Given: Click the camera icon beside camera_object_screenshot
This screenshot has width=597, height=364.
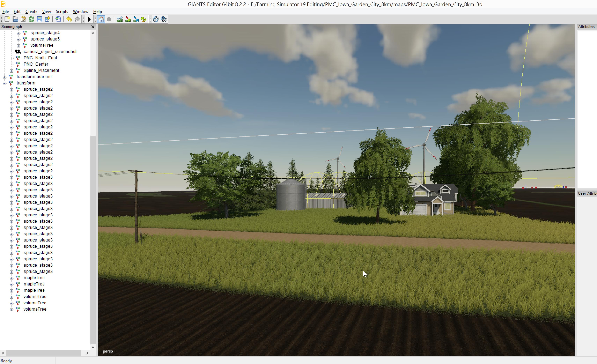Looking at the screenshot, I should pos(18,52).
